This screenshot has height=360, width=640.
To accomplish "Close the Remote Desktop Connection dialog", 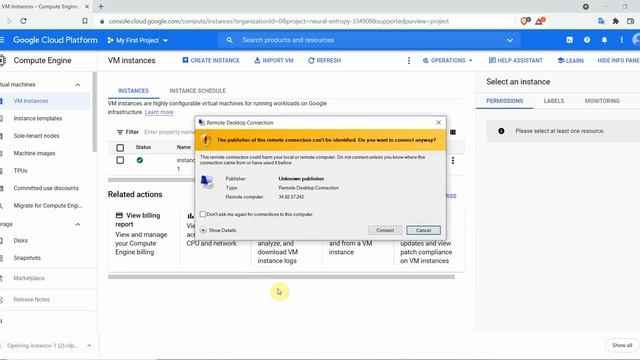I will click(438, 122).
